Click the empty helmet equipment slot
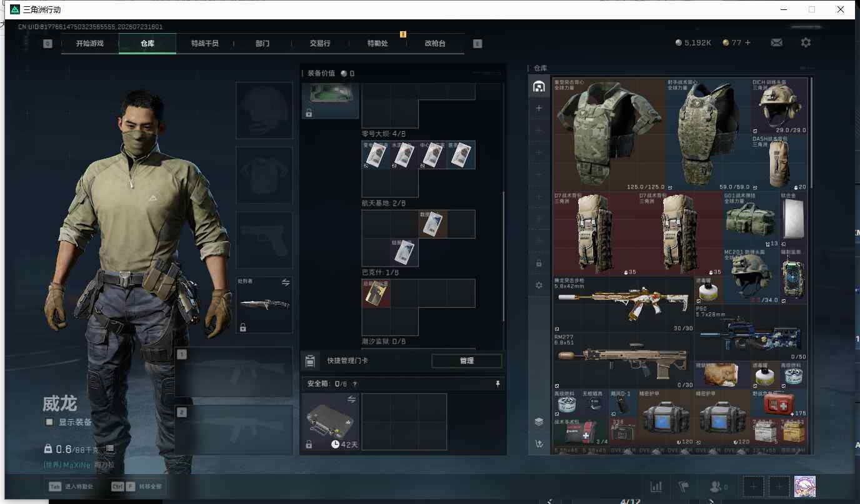This screenshot has width=860, height=504. pyautogui.click(x=264, y=111)
